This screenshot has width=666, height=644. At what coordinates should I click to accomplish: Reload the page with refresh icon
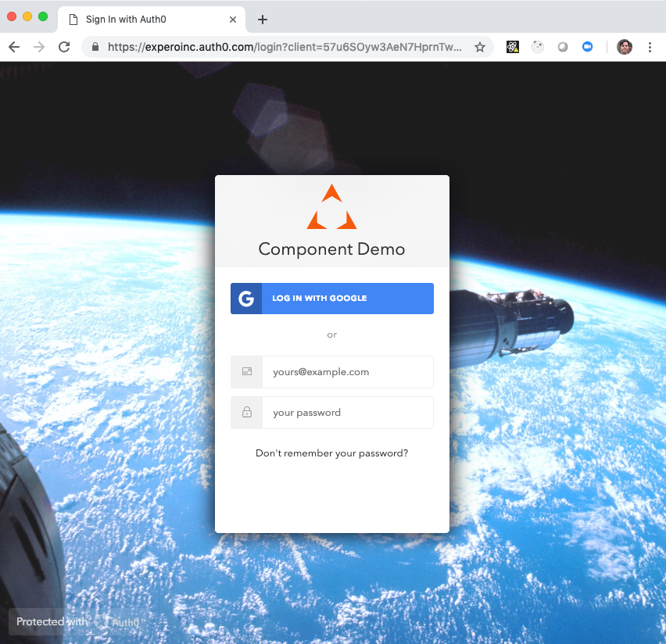pyautogui.click(x=64, y=47)
